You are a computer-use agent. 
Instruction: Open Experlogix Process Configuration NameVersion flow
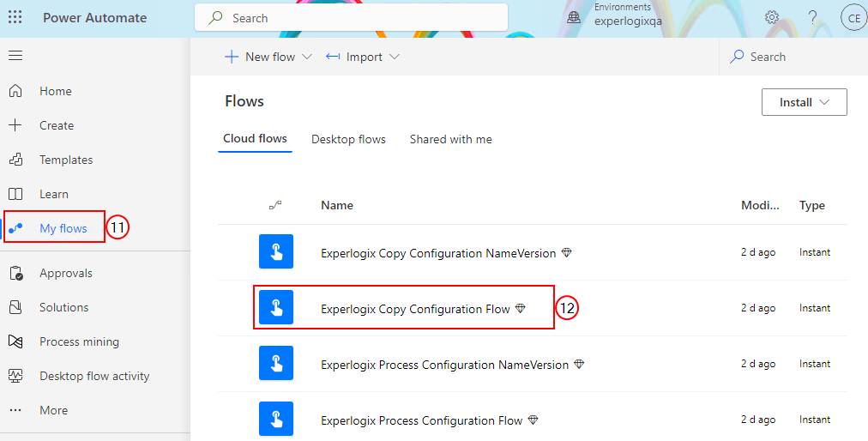coord(444,365)
